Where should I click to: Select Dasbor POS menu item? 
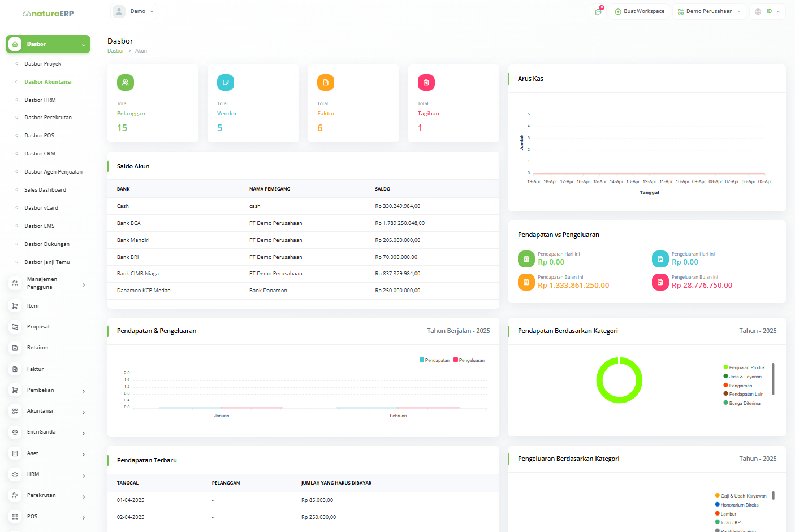click(x=40, y=136)
